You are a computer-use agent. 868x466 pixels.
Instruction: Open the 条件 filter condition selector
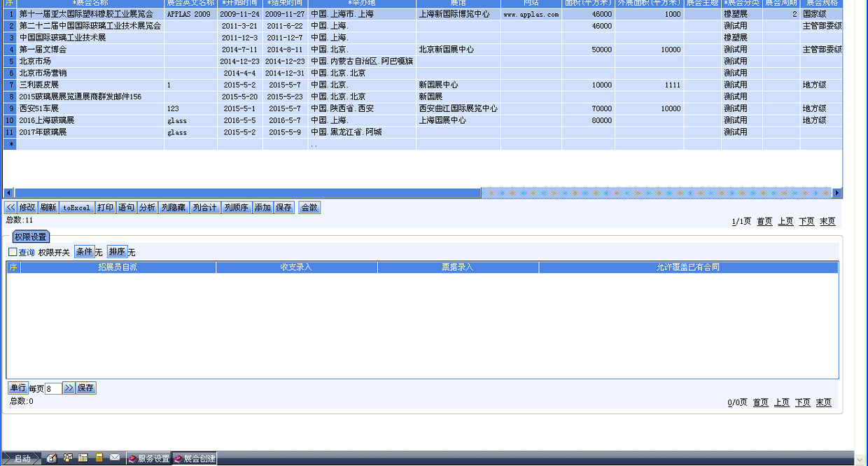click(84, 252)
